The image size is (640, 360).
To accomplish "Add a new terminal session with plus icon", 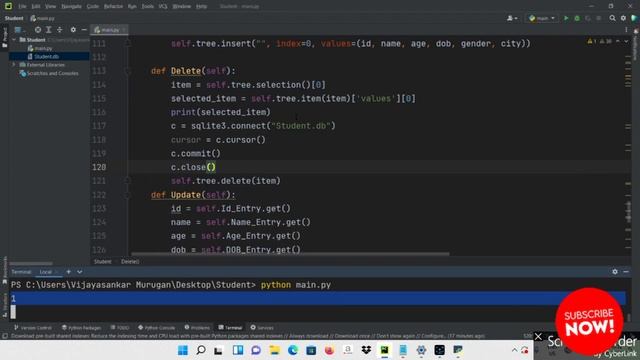I will click(69, 272).
